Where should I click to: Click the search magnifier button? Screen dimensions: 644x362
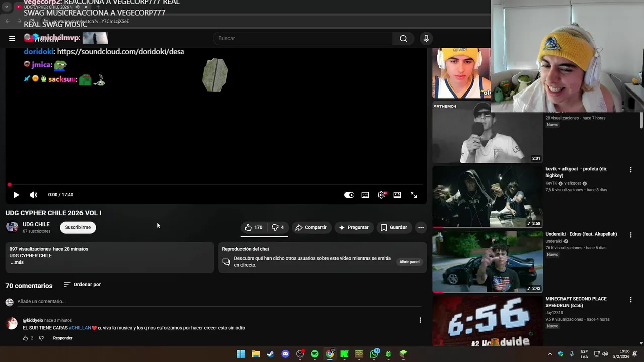click(404, 39)
